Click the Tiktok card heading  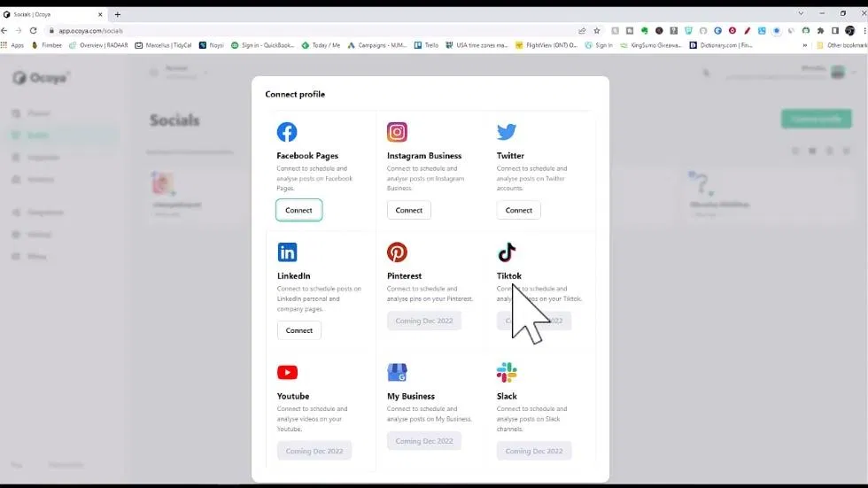(x=508, y=276)
